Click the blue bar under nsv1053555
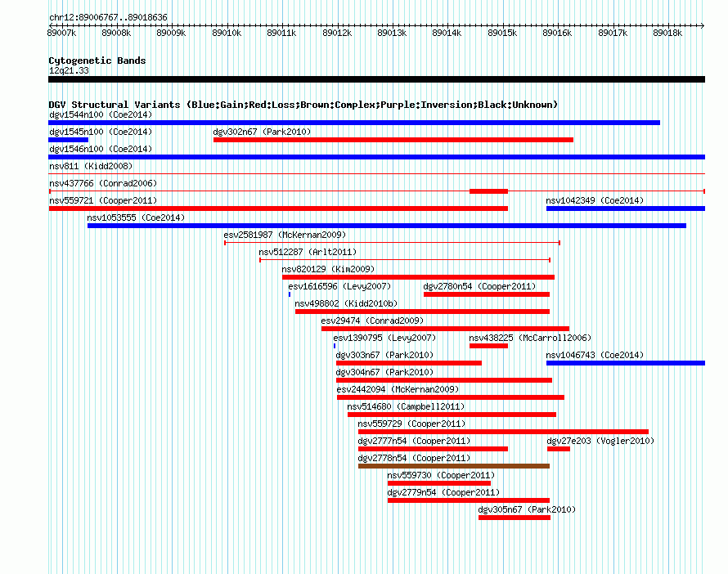 [x=387, y=226]
